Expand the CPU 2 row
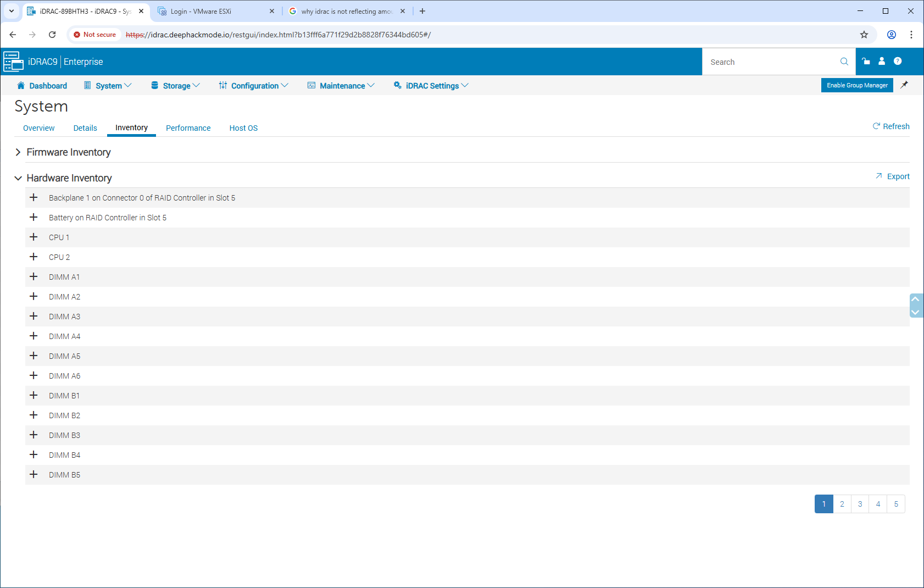This screenshot has height=588, width=924. pyautogui.click(x=34, y=257)
